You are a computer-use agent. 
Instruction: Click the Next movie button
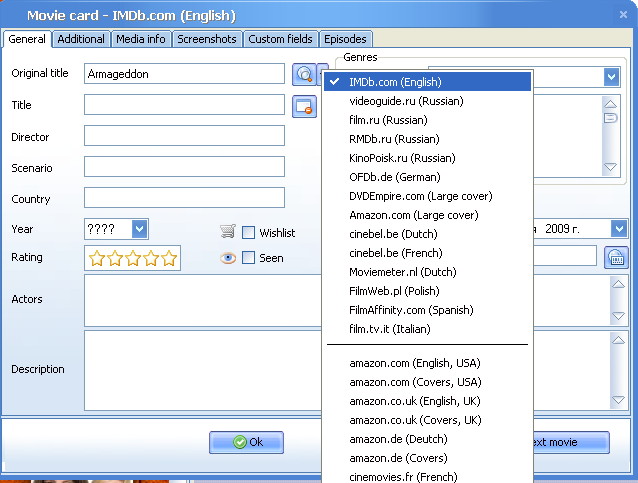point(571,442)
